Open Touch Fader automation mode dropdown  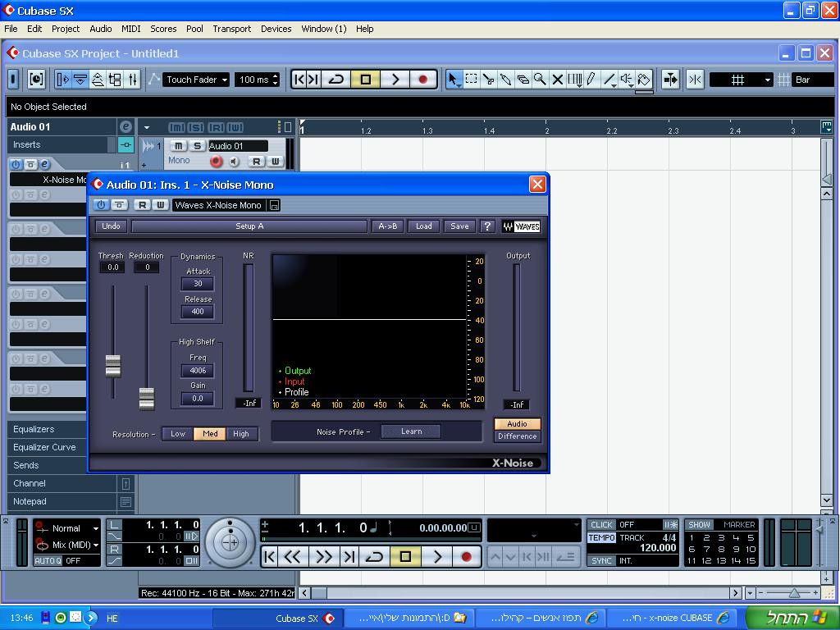196,80
